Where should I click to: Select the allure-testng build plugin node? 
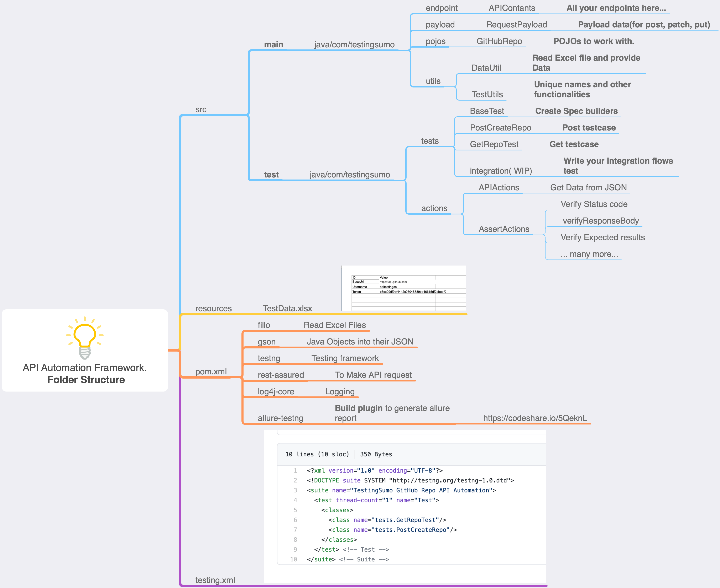tap(280, 418)
